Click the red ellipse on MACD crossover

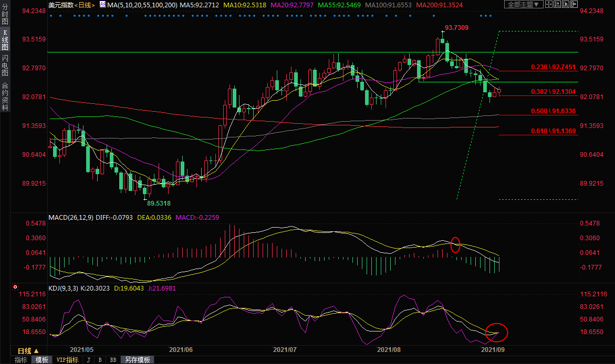click(455, 244)
